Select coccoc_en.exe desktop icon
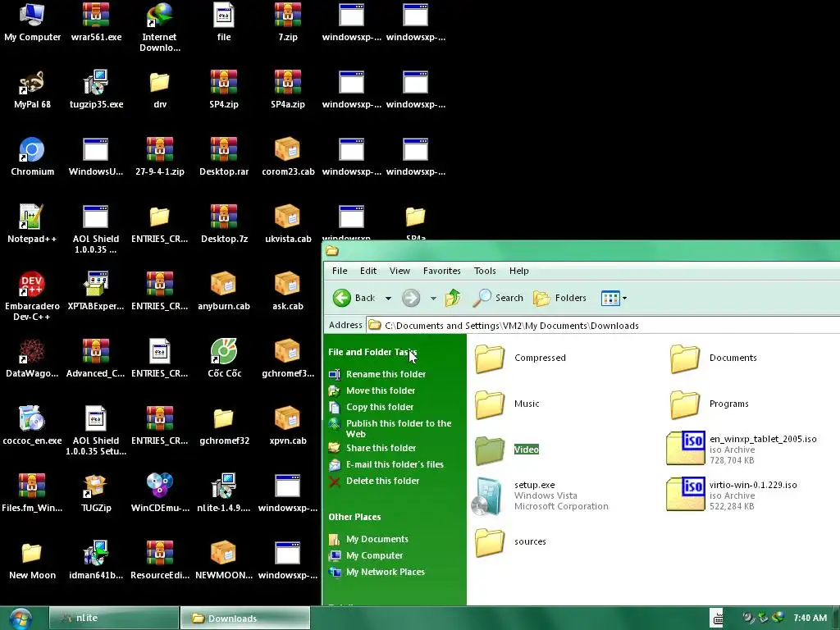 pyautogui.click(x=32, y=426)
